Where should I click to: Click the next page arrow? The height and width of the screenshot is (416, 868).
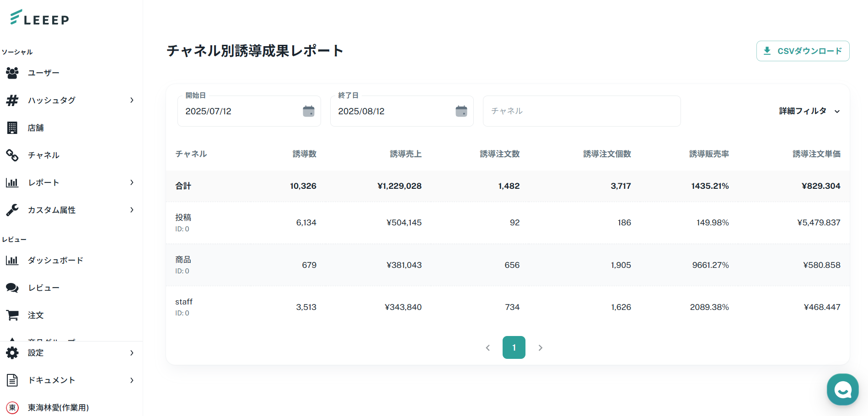pyautogui.click(x=540, y=348)
